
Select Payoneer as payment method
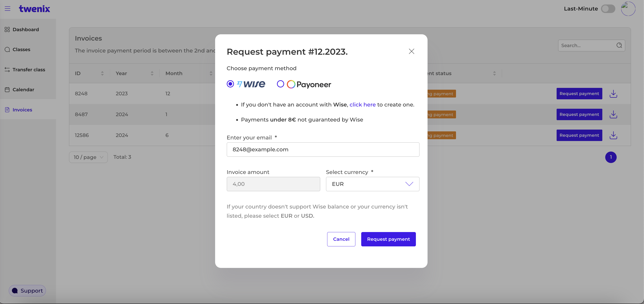(280, 84)
